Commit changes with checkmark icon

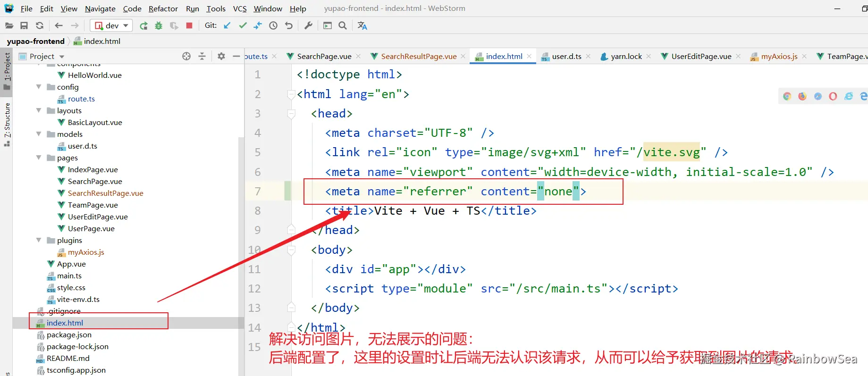pos(243,25)
